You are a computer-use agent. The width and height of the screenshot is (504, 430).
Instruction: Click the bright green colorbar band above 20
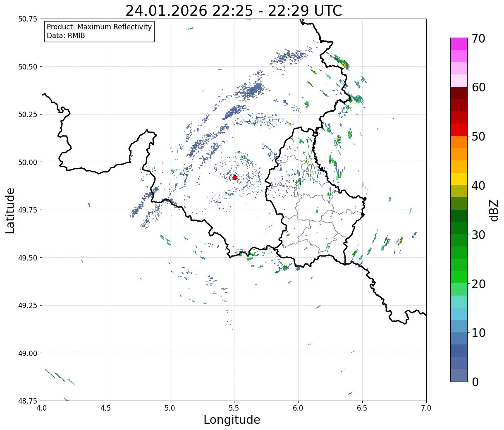459,277
